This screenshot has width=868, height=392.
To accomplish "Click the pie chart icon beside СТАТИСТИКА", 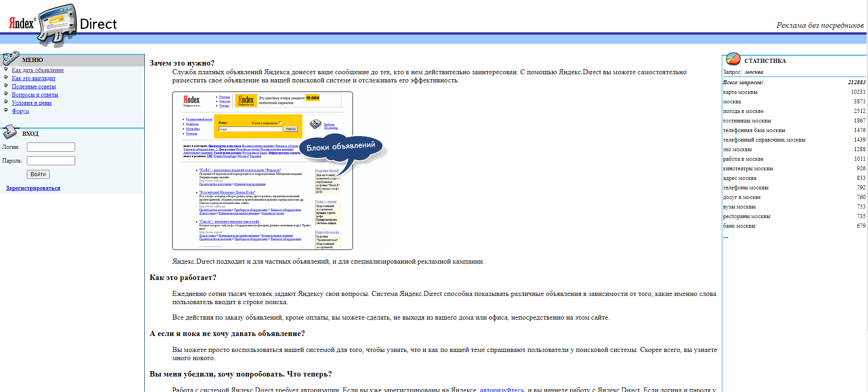I will tap(733, 59).
